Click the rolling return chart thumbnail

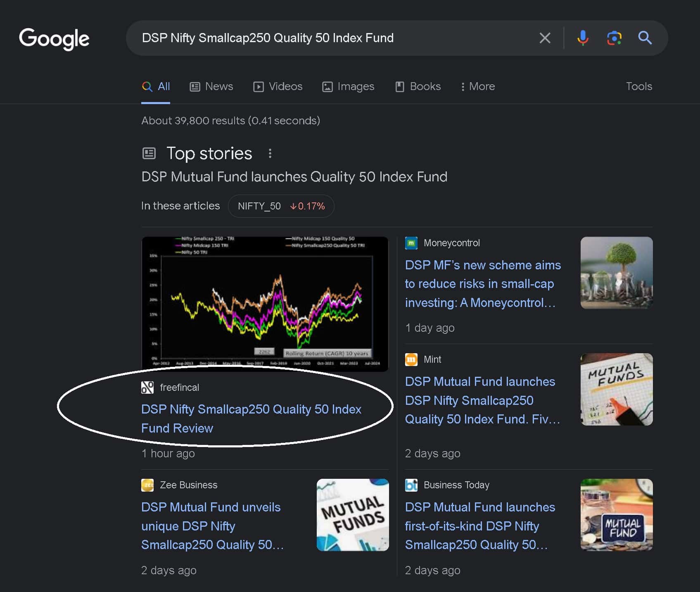pyautogui.click(x=265, y=304)
